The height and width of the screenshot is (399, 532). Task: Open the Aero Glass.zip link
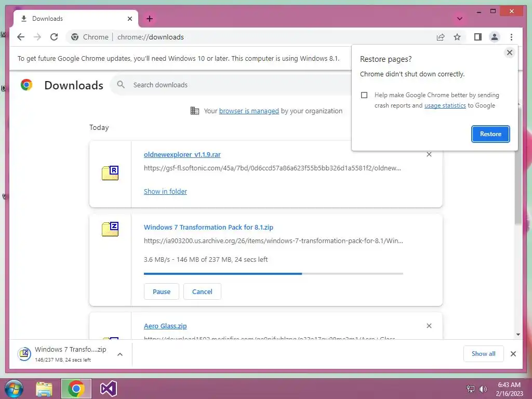click(165, 326)
